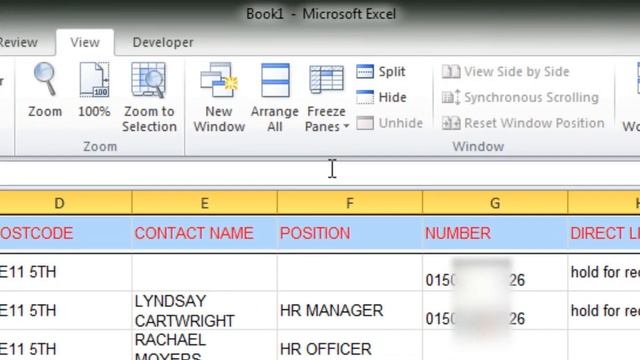The height and width of the screenshot is (360, 640).
Task: Click Reset Window Position
Action: tap(523, 123)
